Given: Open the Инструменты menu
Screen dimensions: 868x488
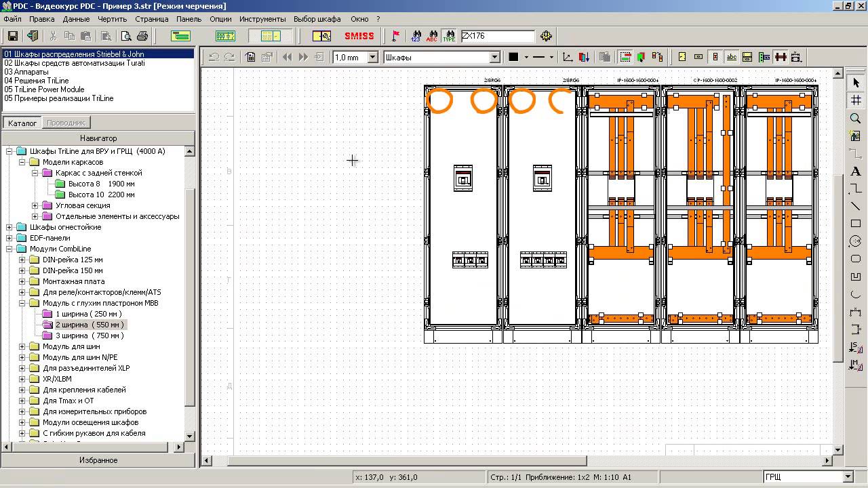Looking at the screenshot, I should point(262,19).
